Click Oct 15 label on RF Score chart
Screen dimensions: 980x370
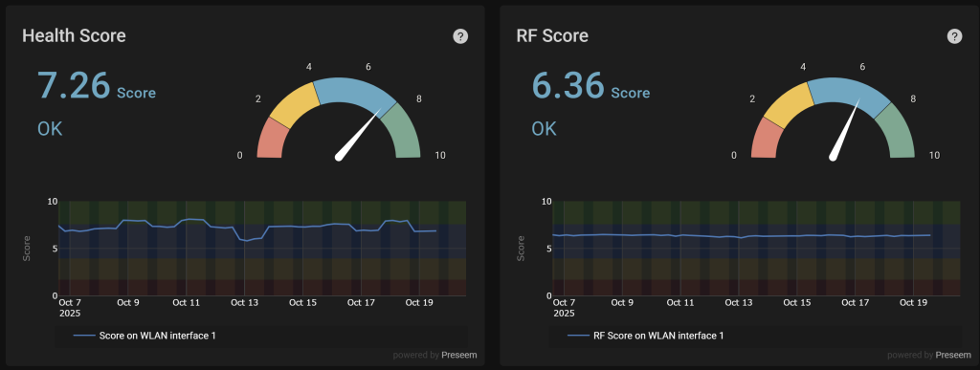point(797,303)
